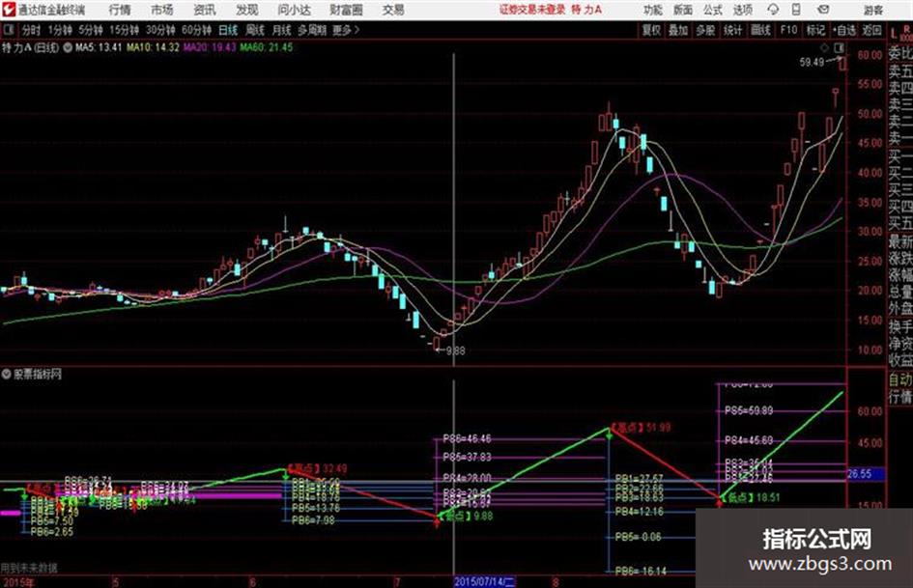Click the MA60: 21.45 value label

pos(266,47)
